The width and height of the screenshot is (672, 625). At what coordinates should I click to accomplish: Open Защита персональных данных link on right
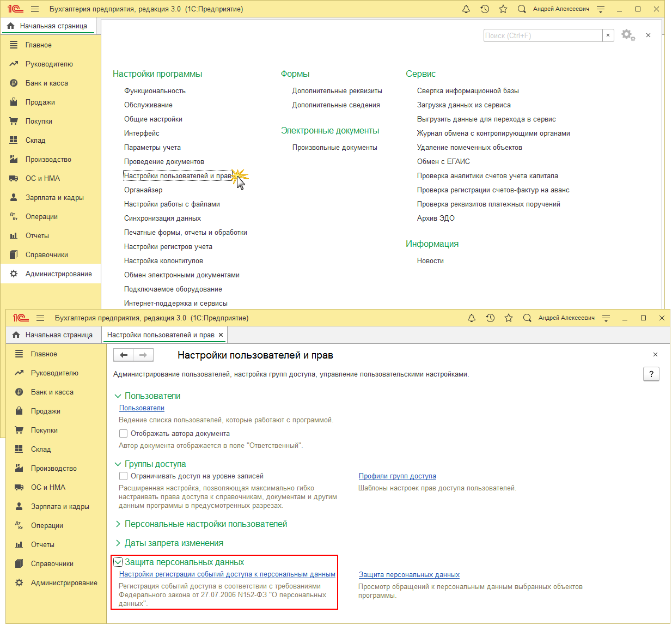point(409,575)
